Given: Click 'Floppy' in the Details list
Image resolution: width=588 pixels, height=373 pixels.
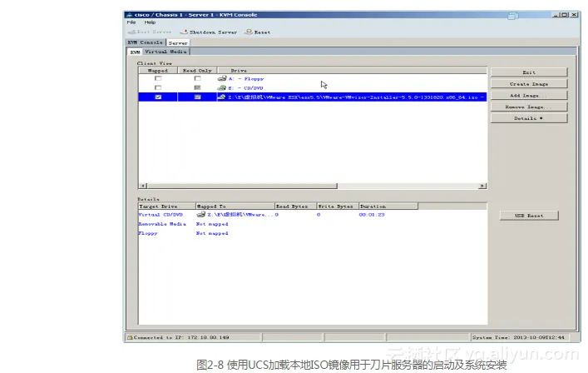Looking at the screenshot, I should [148, 233].
